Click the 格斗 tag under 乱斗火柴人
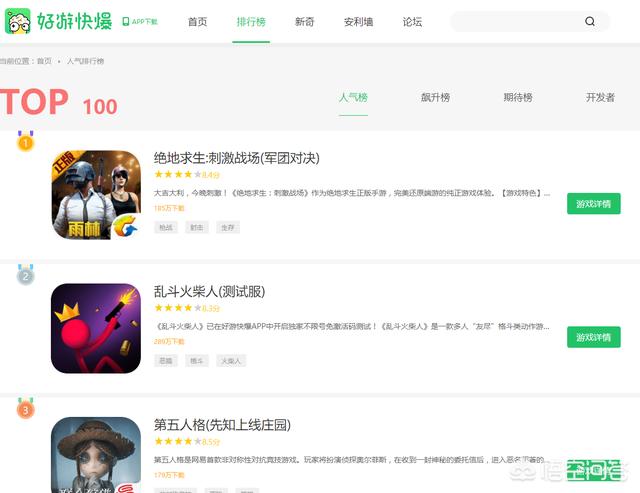 click(x=197, y=361)
